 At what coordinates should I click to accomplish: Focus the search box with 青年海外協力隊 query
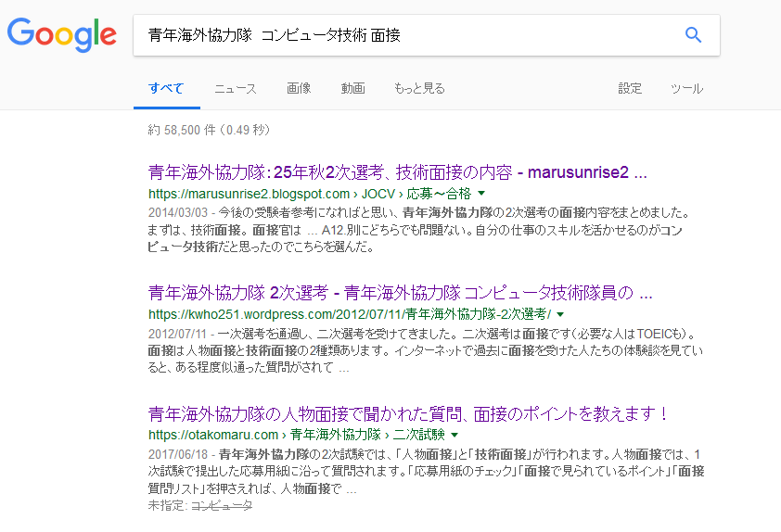pyautogui.click(x=426, y=35)
